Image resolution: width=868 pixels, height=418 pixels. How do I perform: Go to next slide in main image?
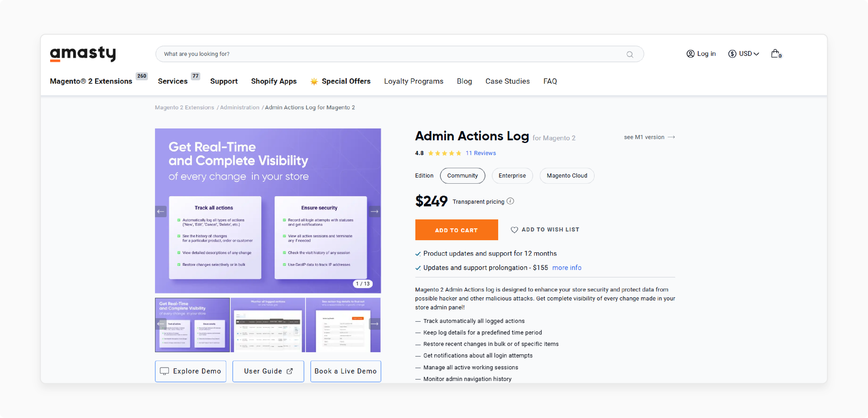click(x=374, y=211)
